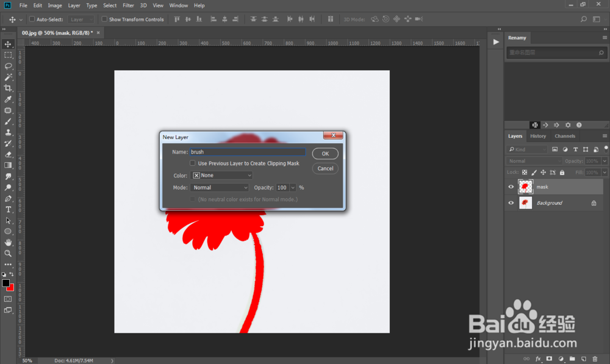Toggle Show Transform Controls checkbox

pos(104,19)
